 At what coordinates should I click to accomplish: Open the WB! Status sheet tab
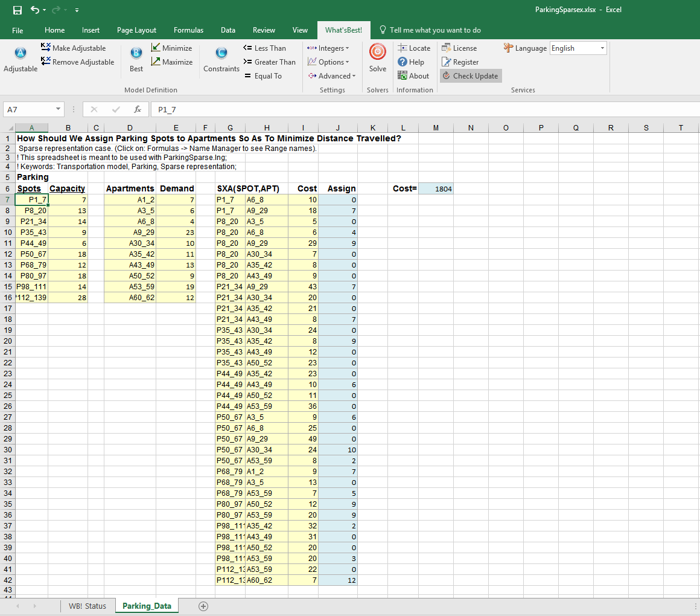(x=87, y=606)
